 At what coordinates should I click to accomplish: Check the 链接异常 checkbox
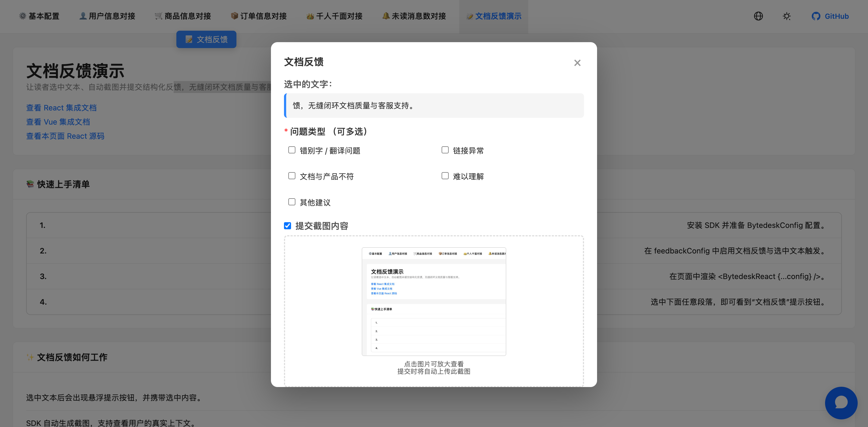point(445,150)
